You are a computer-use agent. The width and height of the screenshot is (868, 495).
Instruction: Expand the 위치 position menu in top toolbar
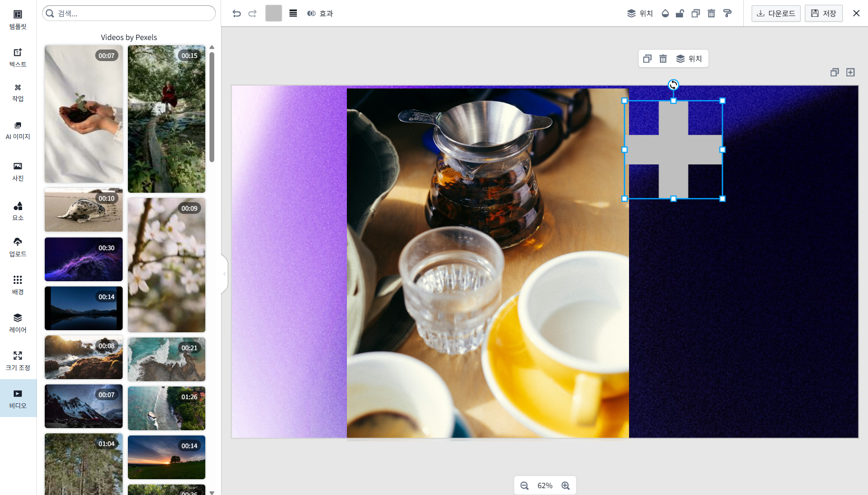coord(640,14)
